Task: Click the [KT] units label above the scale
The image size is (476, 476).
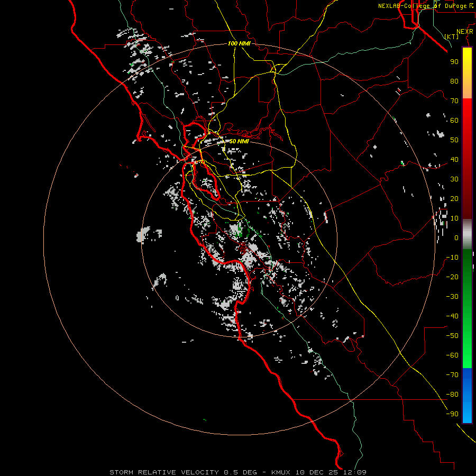Action: (452, 36)
